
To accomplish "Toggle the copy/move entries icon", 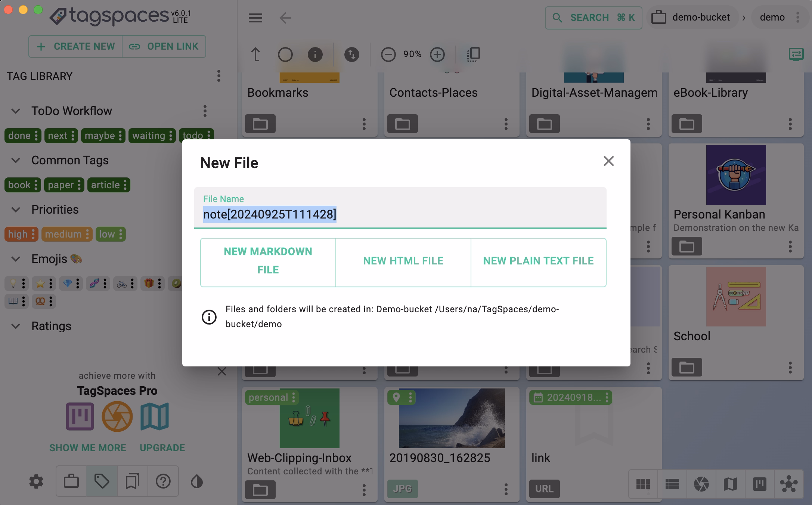I will coord(474,55).
